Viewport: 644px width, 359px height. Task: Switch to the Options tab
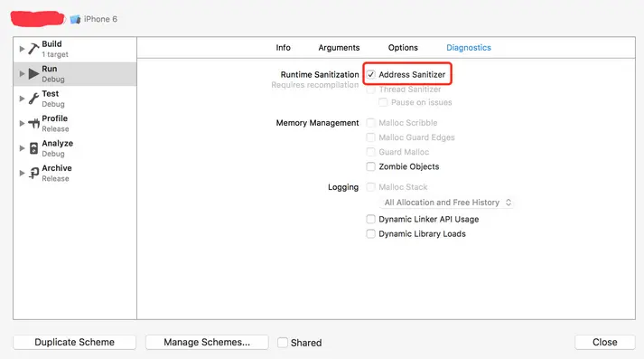pyautogui.click(x=403, y=48)
